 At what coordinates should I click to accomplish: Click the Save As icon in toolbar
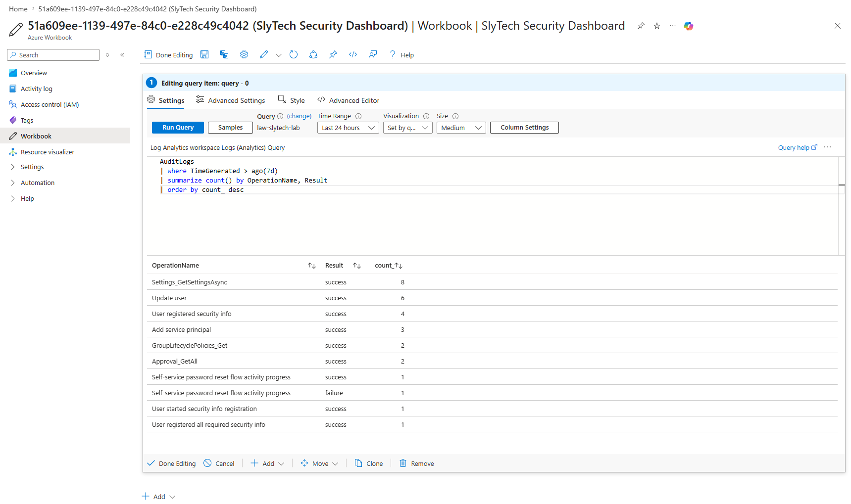(x=224, y=55)
